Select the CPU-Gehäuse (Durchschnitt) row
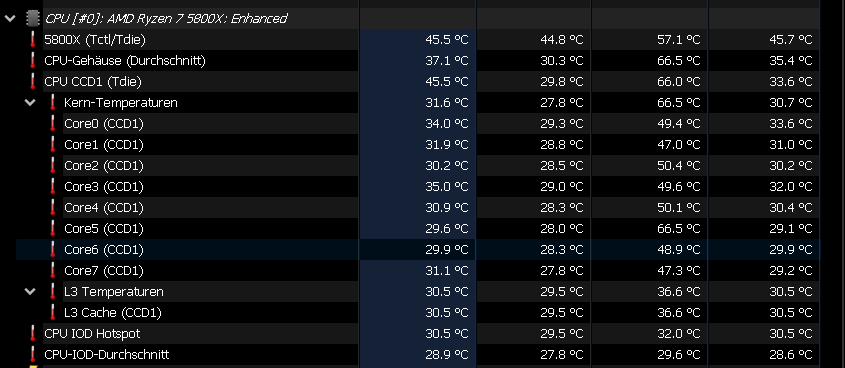This screenshot has width=845, height=368. pyautogui.click(x=418, y=60)
